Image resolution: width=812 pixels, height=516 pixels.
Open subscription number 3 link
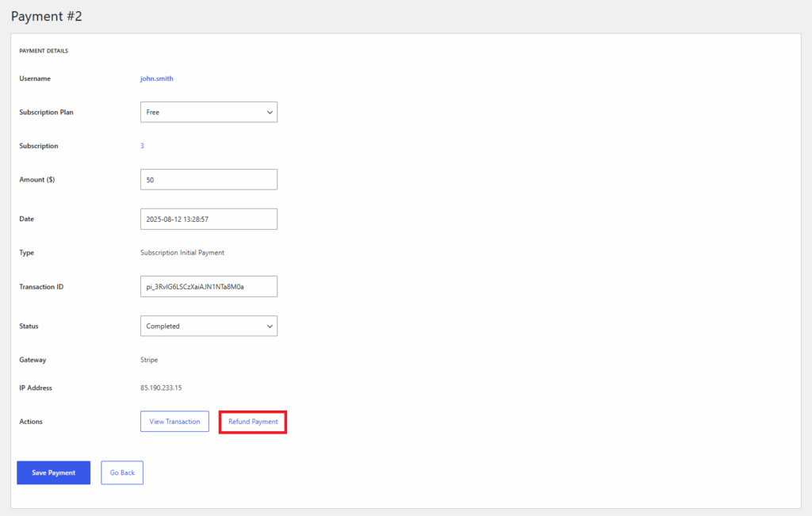tap(142, 146)
